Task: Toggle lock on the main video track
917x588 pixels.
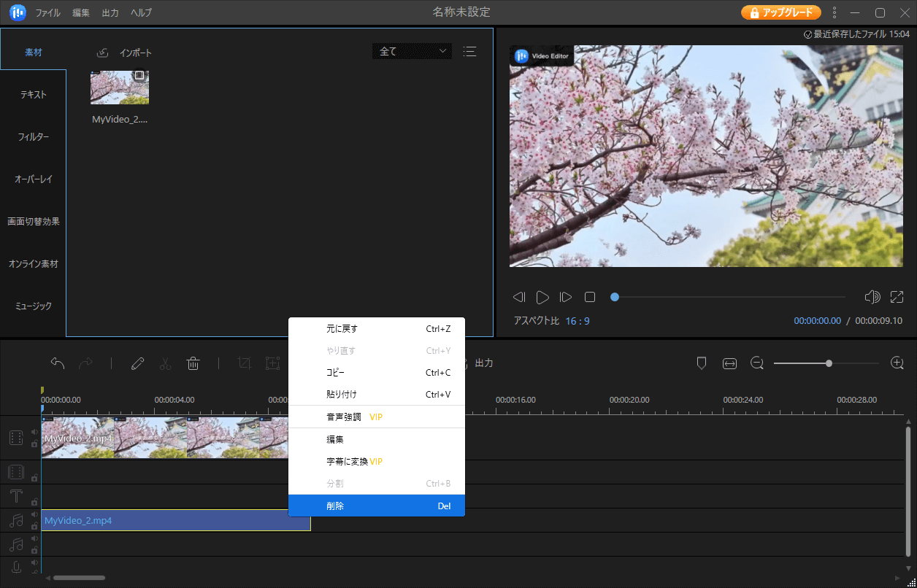Action: 34,444
